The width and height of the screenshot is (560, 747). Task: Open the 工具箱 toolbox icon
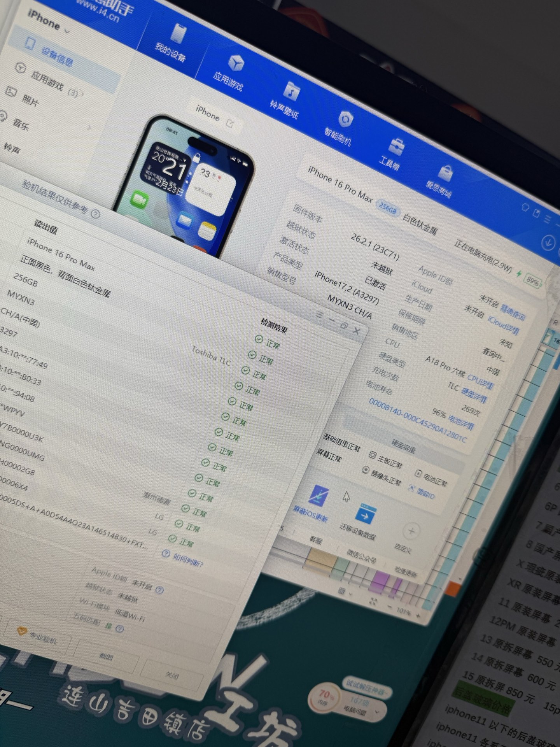pyautogui.click(x=396, y=147)
